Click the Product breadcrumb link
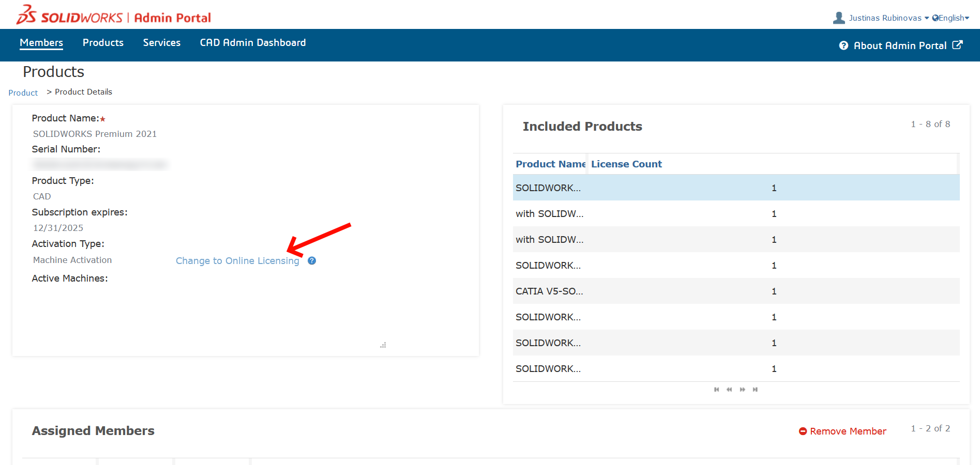This screenshot has width=980, height=465. click(x=23, y=92)
